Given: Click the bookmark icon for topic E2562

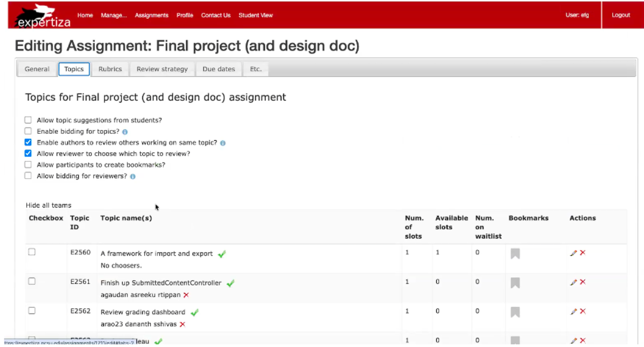Looking at the screenshot, I should point(515,312).
